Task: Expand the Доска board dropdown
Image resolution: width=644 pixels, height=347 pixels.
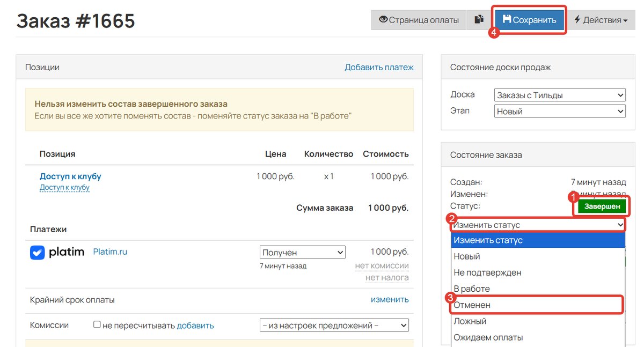Action: click(x=559, y=95)
